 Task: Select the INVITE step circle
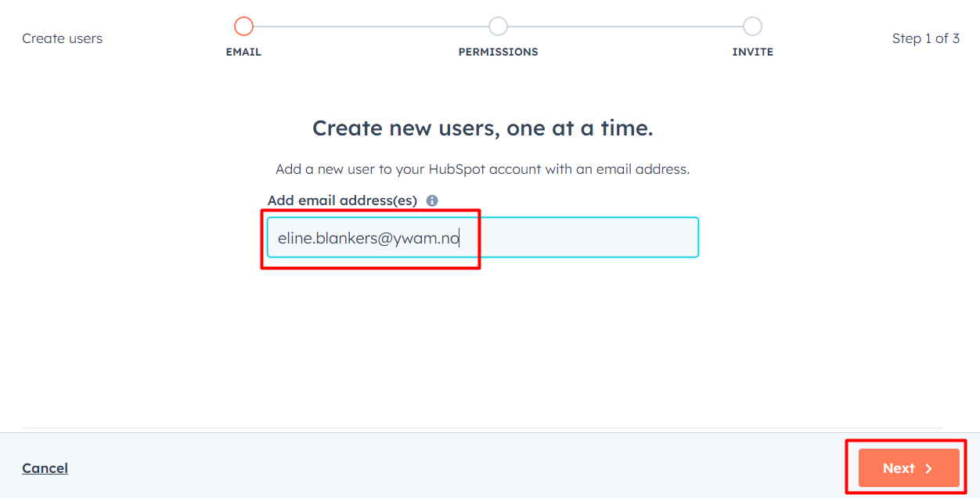pyautogui.click(x=752, y=27)
